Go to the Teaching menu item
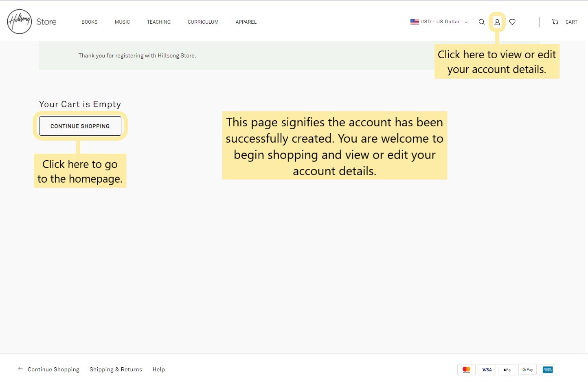 (x=159, y=22)
